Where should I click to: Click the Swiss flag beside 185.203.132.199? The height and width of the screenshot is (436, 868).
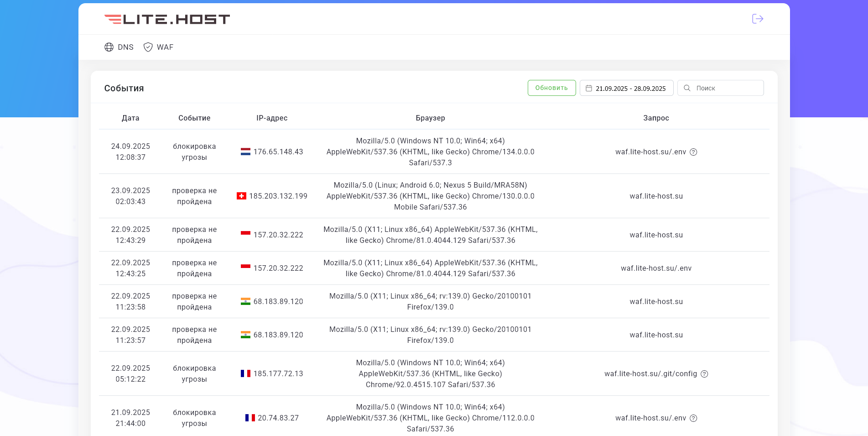click(x=241, y=196)
